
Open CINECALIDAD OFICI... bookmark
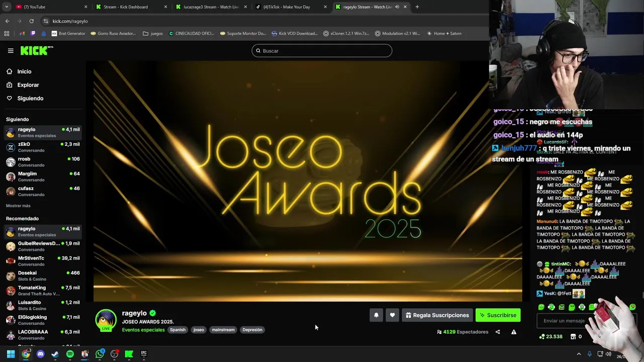[x=191, y=34]
